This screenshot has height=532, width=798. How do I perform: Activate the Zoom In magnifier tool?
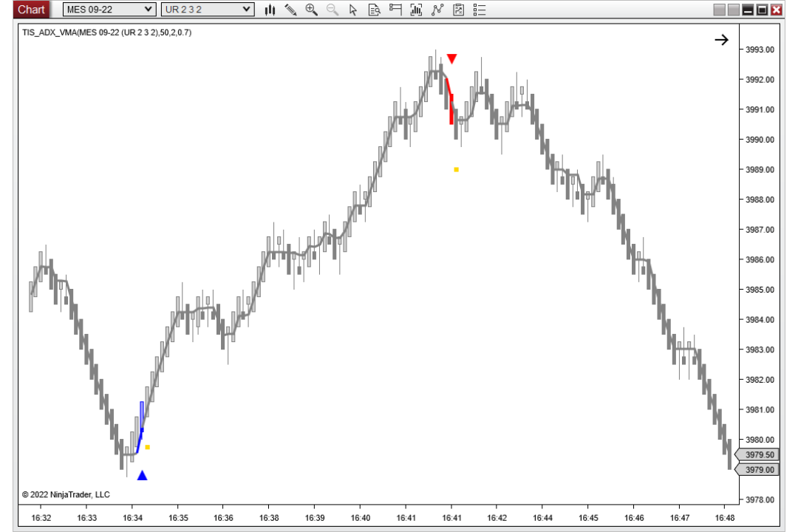point(312,10)
